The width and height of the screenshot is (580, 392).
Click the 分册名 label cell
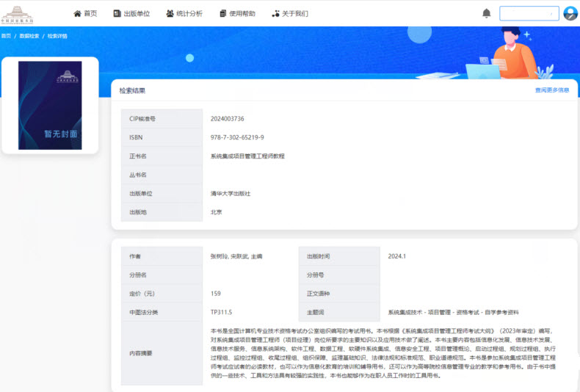point(162,275)
